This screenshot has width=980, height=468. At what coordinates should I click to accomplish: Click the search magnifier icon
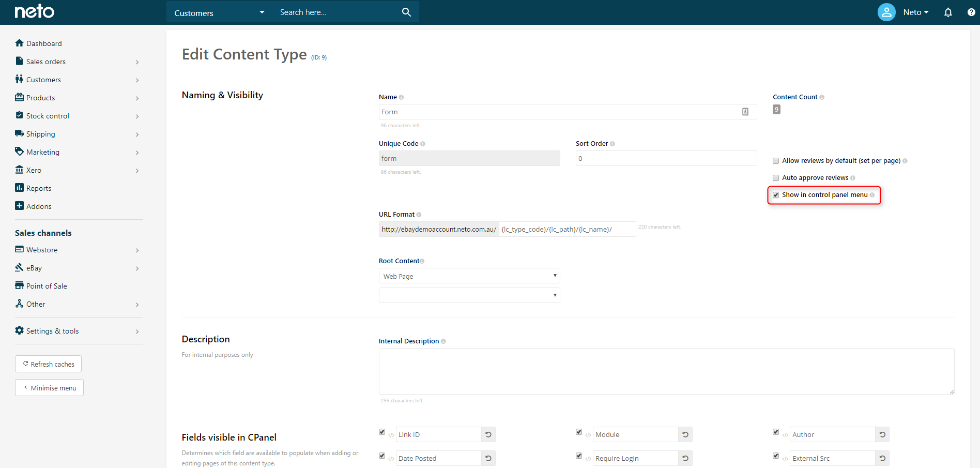coord(406,12)
